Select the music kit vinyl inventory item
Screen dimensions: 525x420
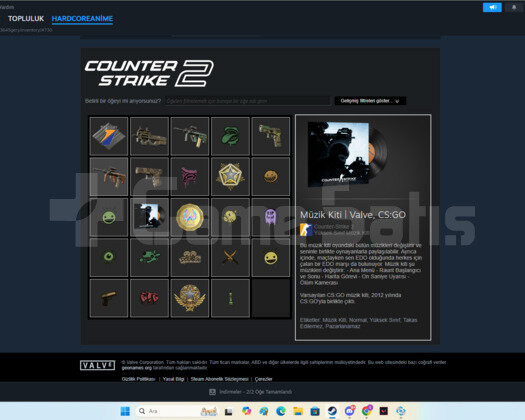point(149,217)
